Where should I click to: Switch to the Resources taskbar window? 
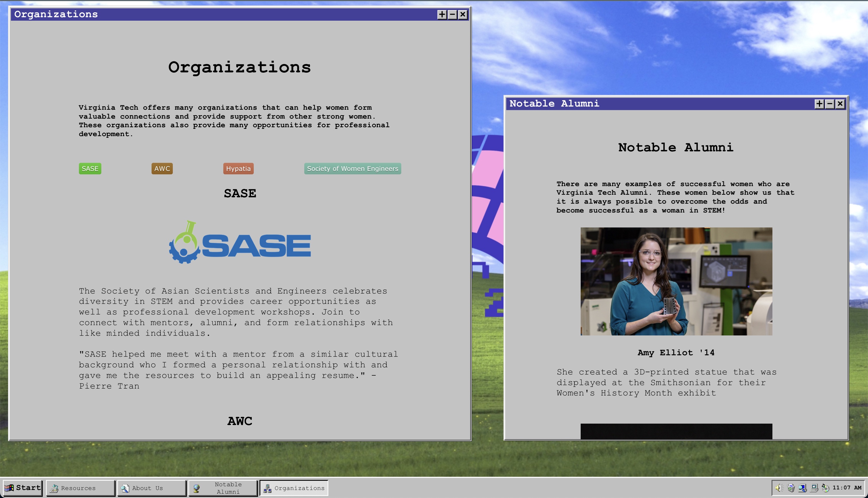[x=81, y=488]
